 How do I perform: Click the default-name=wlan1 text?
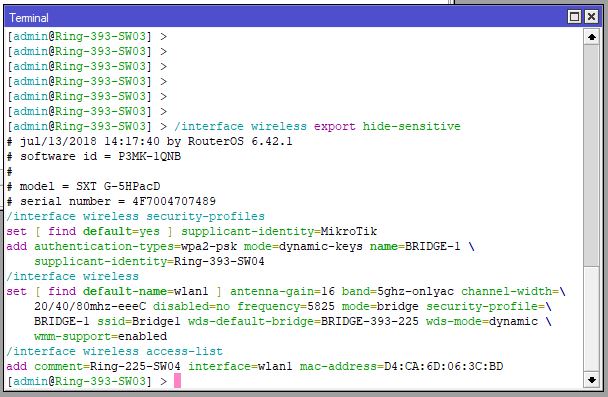(x=145, y=292)
